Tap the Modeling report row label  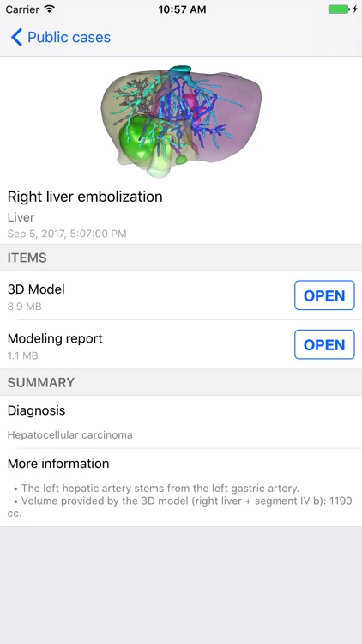(x=55, y=339)
